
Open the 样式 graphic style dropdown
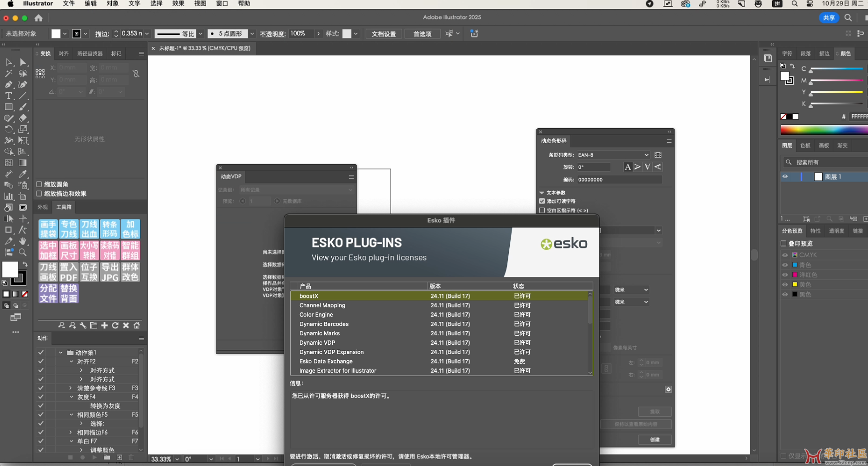[x=356, y=34]
